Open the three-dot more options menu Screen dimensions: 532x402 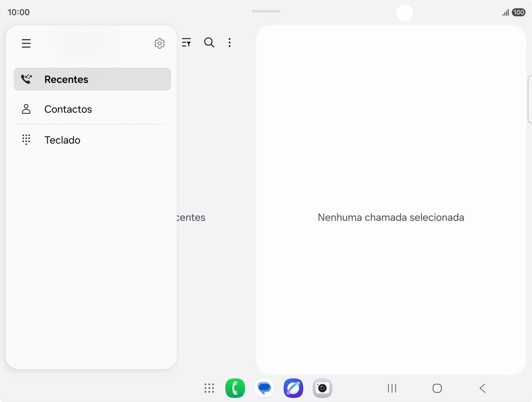pyautogui.click(x=230, y=43)
